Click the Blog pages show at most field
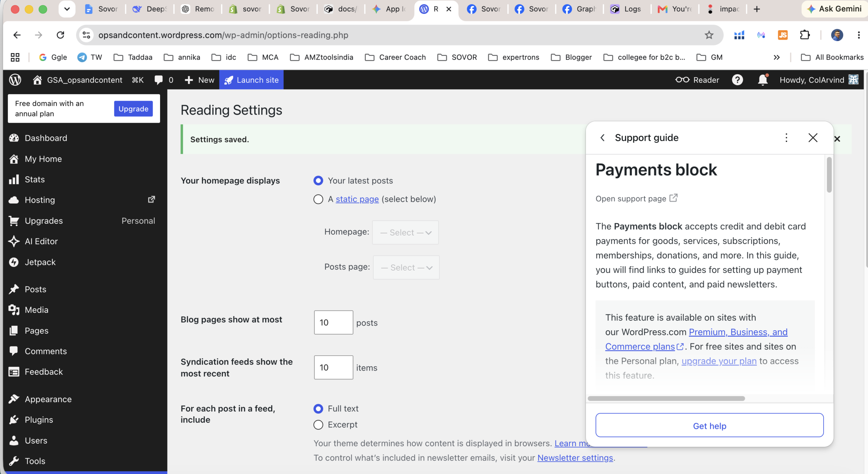 click(x=333, y=322)
